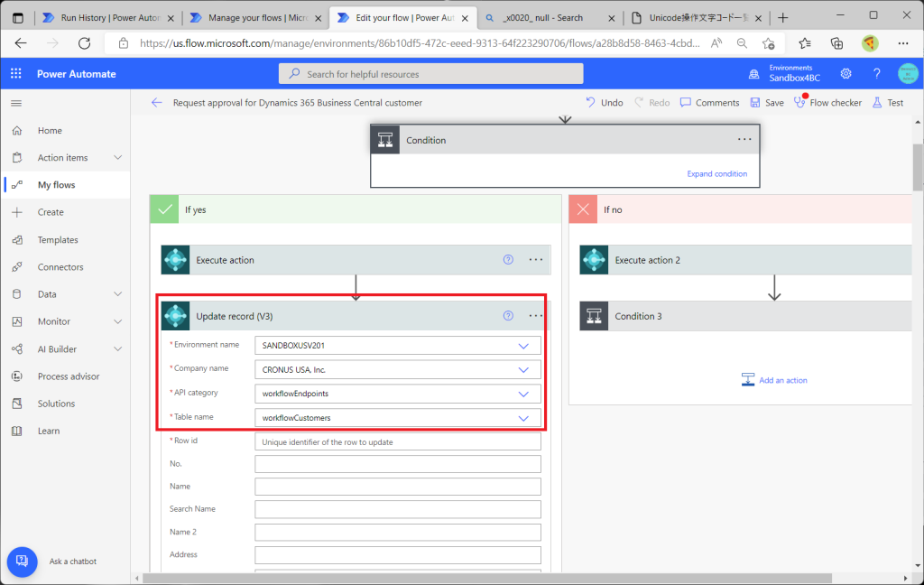Image resolution: width=924 pixels, height=585 pixels.
Task: Go back using the flow title arrow
Action: tap(156, 103)
